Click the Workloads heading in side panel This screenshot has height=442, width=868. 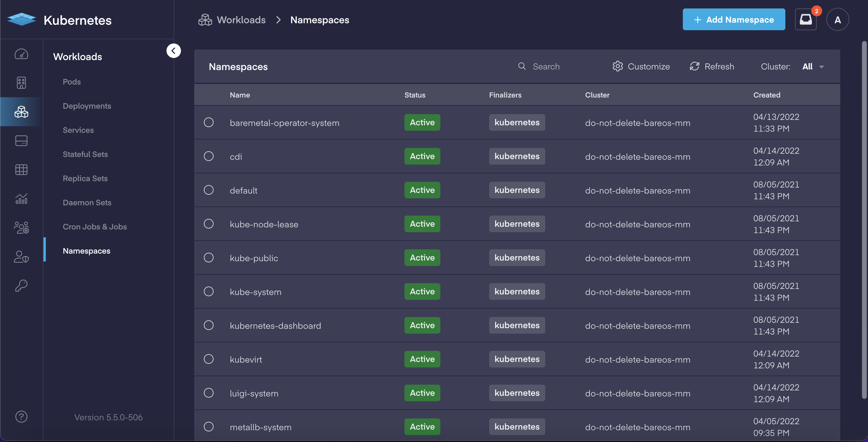(x=78, y=56)
